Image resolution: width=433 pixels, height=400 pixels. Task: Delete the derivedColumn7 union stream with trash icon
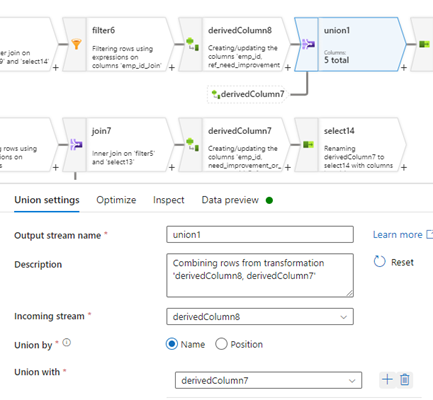pyautogui.click(x=405, y=379)
